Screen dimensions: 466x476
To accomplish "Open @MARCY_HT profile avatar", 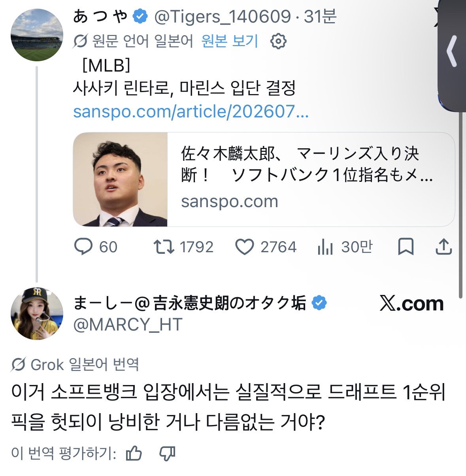I will pyautogui.click(x=37, y=314).
